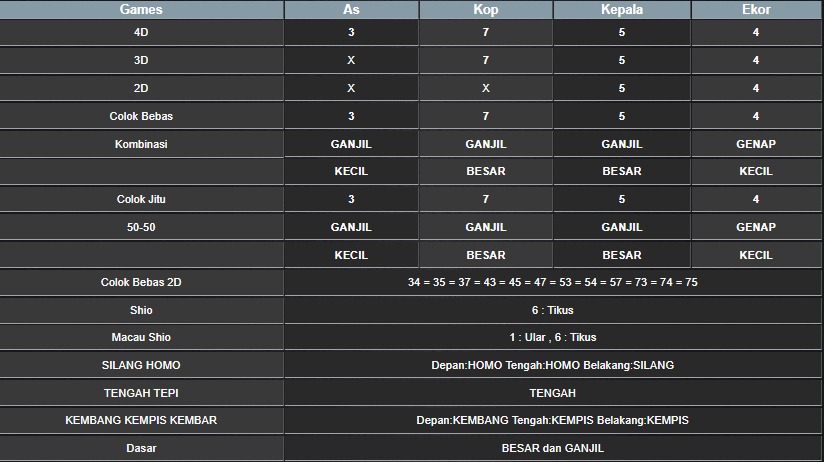Click Colok Jitu Ekor value 4

point(756,199)
